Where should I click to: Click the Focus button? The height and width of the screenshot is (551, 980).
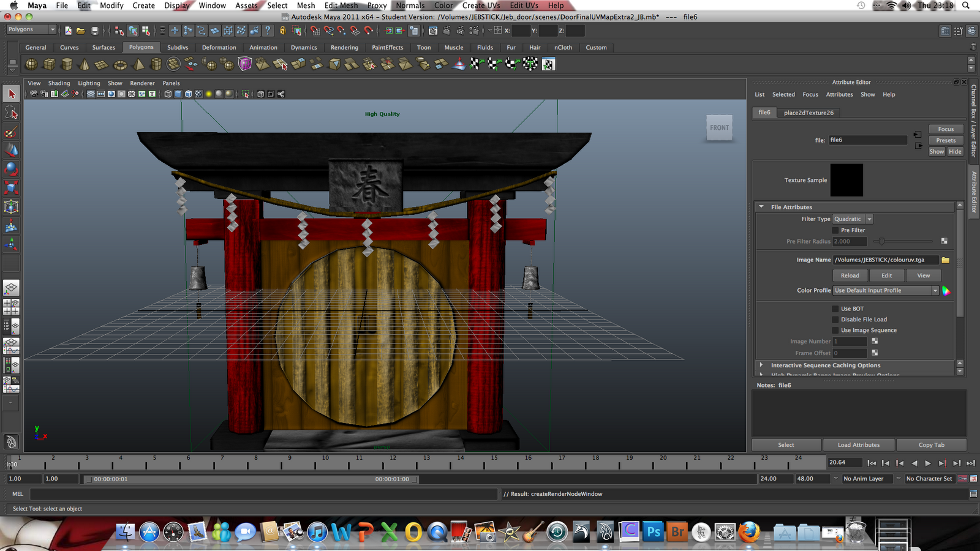click(946, 129)
